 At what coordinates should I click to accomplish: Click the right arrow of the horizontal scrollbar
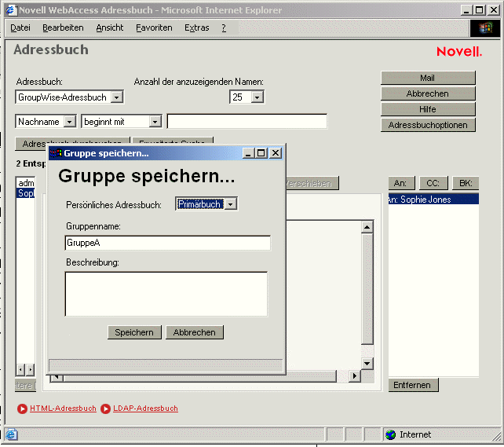click(x=355, y=376)
